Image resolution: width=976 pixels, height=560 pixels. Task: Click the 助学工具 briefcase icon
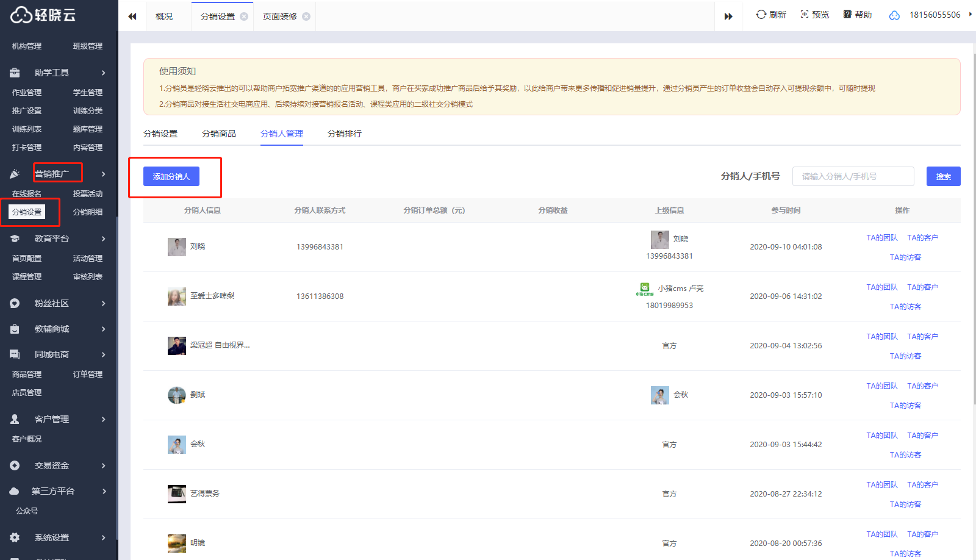pos(15,73)
